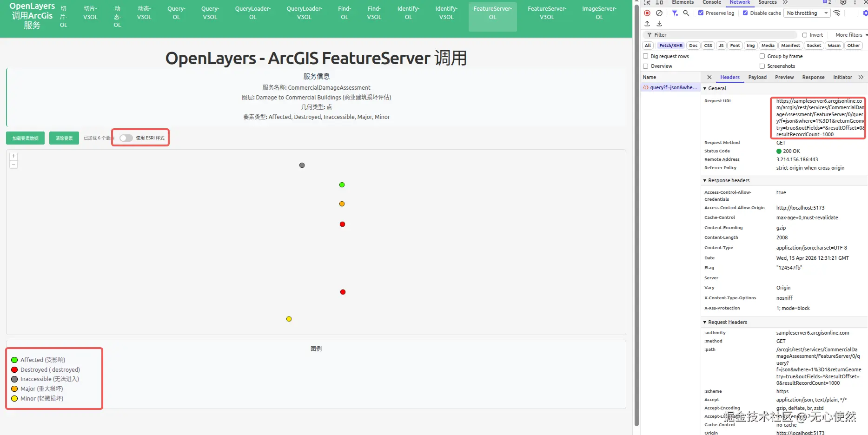Image resolution: width=868 pixels, height=435 pixels.
Task: Open ImageServer-OL navigation link
Action: (599, 13)
